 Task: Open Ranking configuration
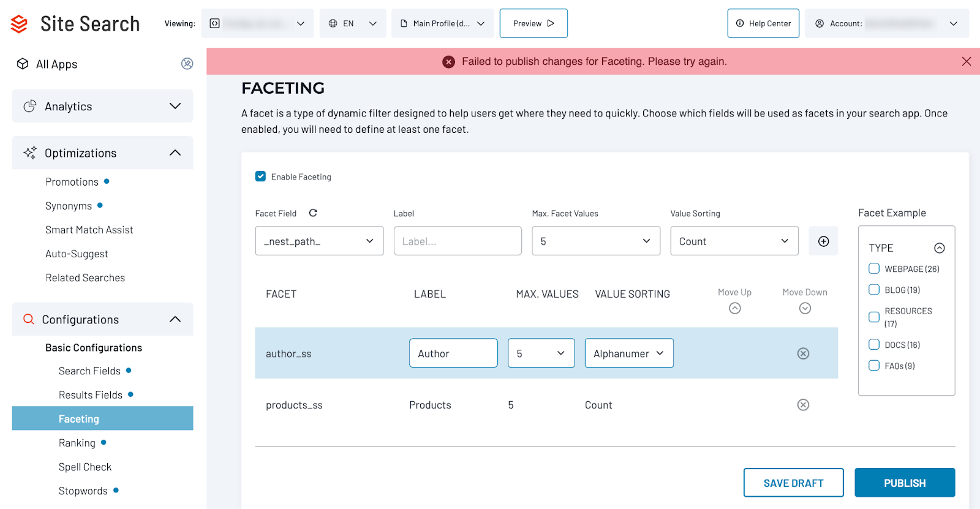point(77,442)
